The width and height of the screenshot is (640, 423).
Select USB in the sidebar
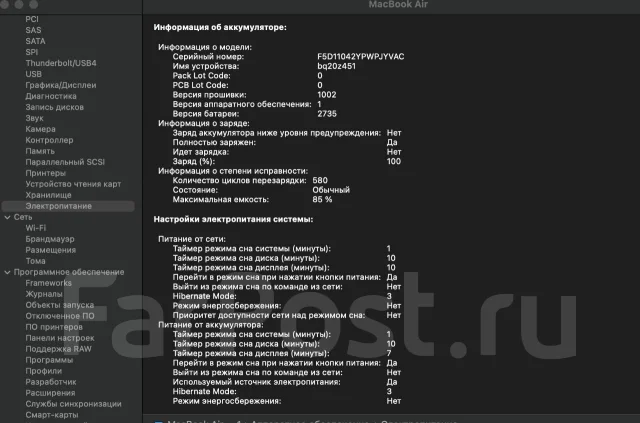point(33,74)
